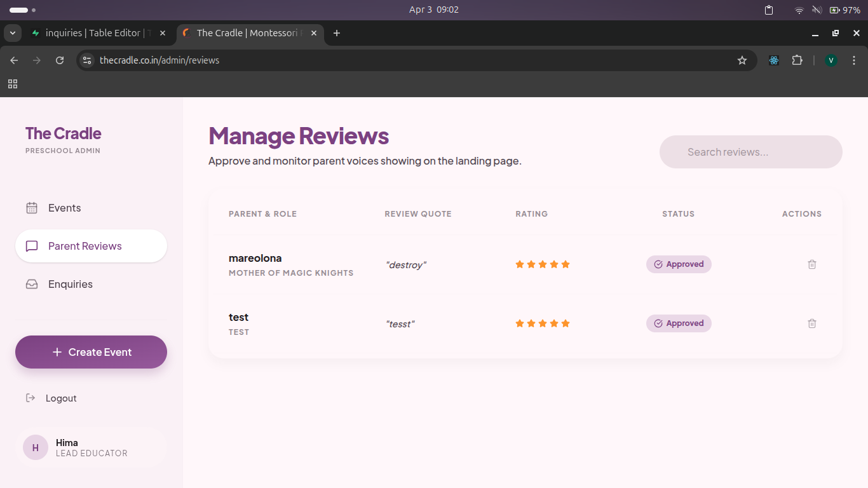Click the React DevTools extension icon
The image size is (868, 488).
tap(773, 60)
